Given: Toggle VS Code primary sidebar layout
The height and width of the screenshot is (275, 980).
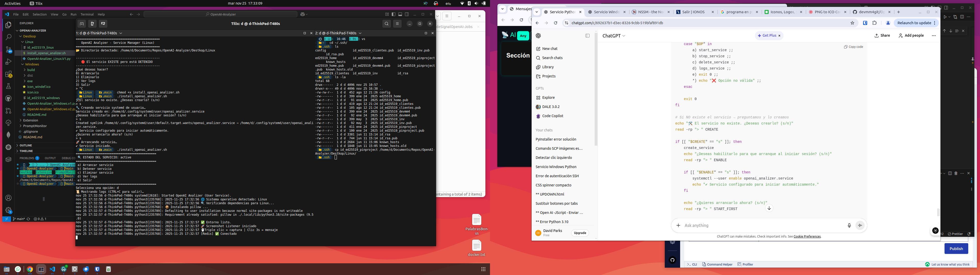Looking at the screenshot, I should click(393, 15).
